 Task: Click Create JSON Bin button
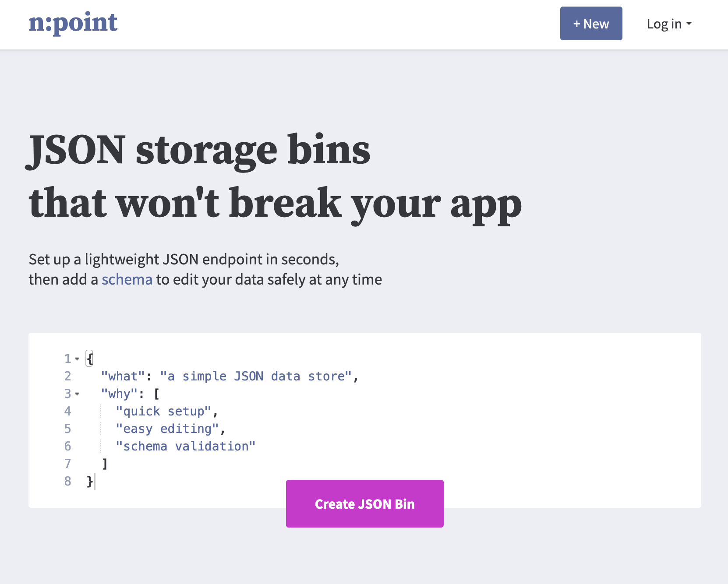click(x=364, y=503)
